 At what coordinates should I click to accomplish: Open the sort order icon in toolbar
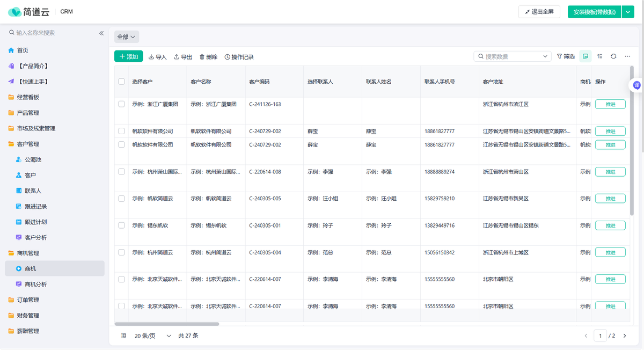pyautogui.click(x=599, y=56)
